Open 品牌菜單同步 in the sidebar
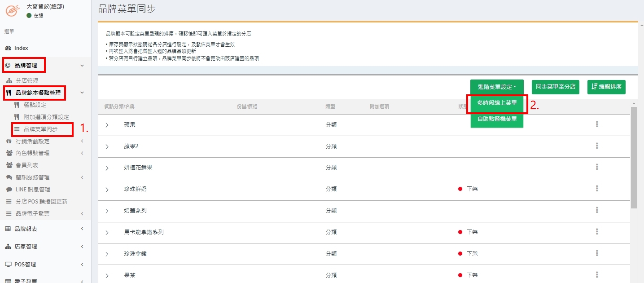 pyautogui.click(x=40, y=129)
